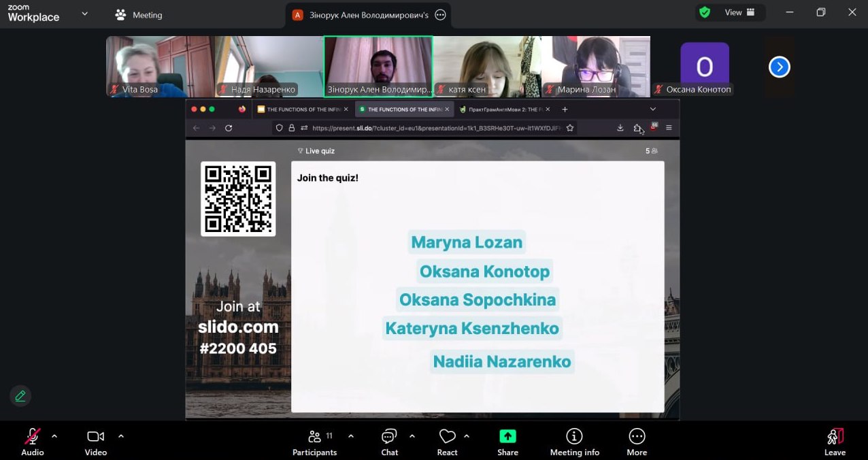Image resolution: width=868 pixels, height=460 pixels.
Task: Select Надя Назаренко video thumbnail
Action: pyautogui.click(x=269, y=67)
